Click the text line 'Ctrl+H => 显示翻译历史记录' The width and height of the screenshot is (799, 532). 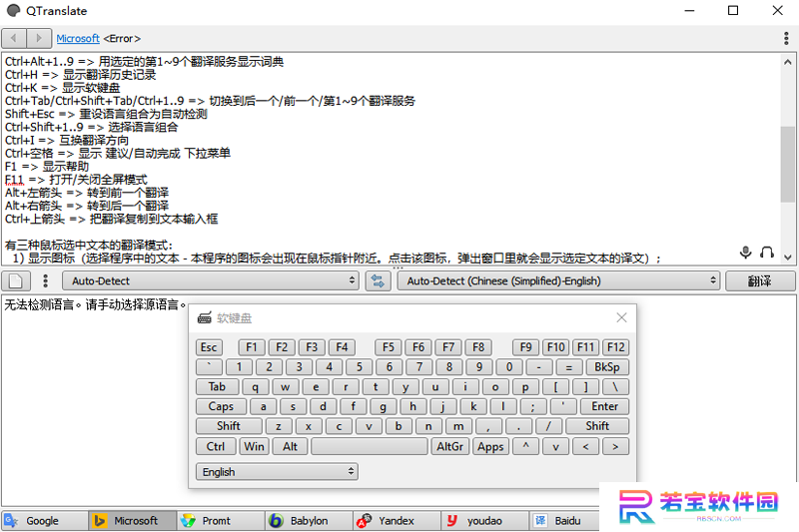[81, 74]
